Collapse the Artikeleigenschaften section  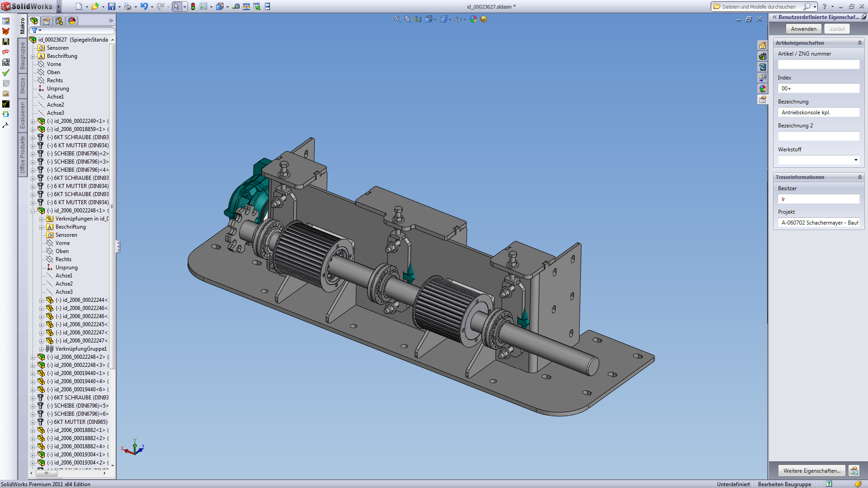(859, 43)
